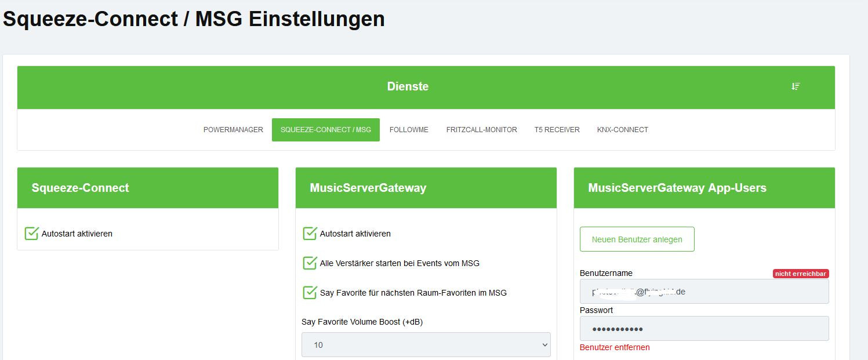Click the sort icon in Dienste header
Screen dimensions: 868x360
point(796,86)
